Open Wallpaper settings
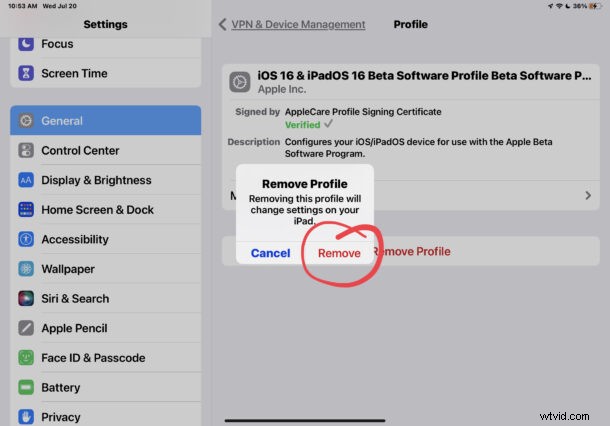 [106, 269]
